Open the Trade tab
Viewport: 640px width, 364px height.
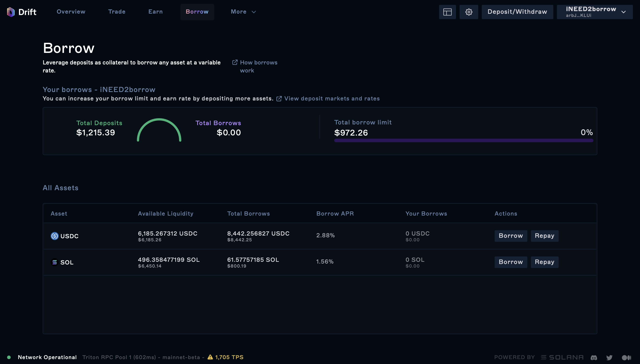tap(117, 12)
